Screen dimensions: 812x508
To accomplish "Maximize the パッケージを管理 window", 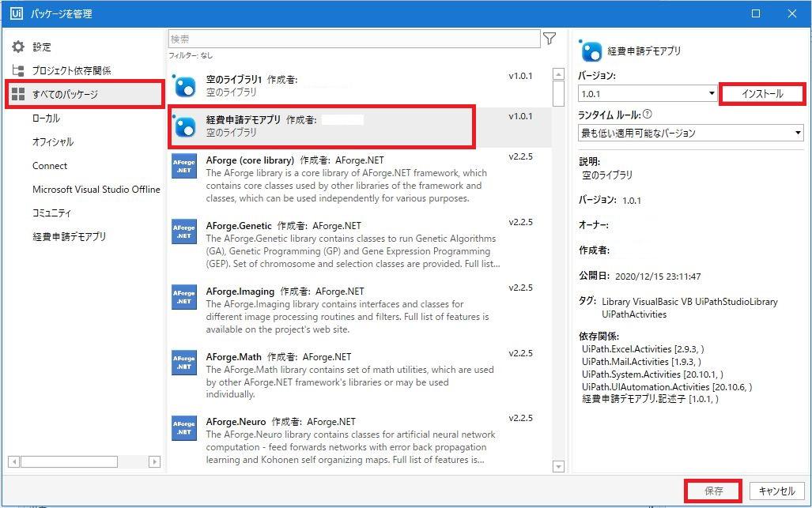I will [756, 13].
